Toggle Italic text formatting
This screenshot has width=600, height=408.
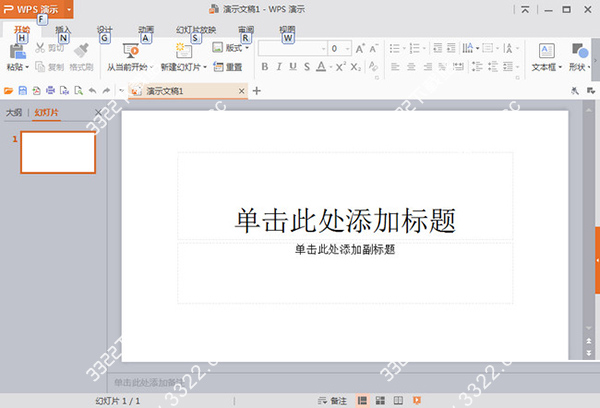pos(279,67)
